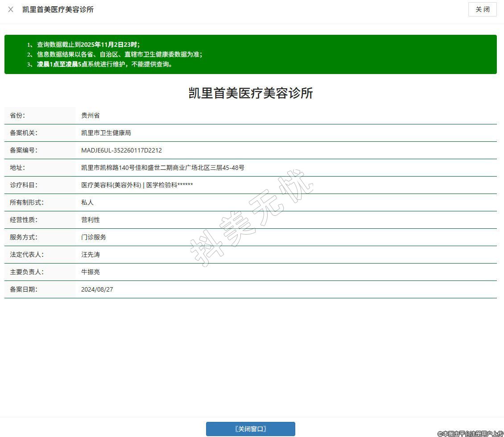Click the large centered clinic name heading

pyautogui.click(x=251, y=93)
